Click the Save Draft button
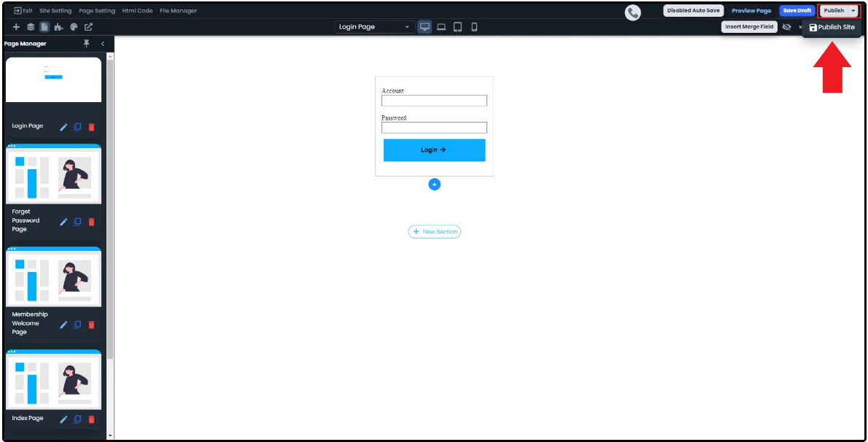 (797, 11)
